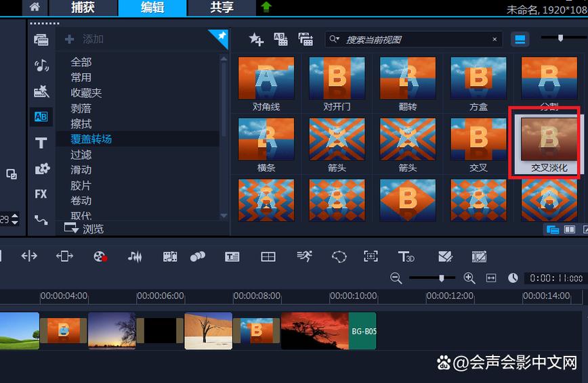The image size is (588, 383).
Task: Click the 浏览 browse button
Action: [84, 228]
